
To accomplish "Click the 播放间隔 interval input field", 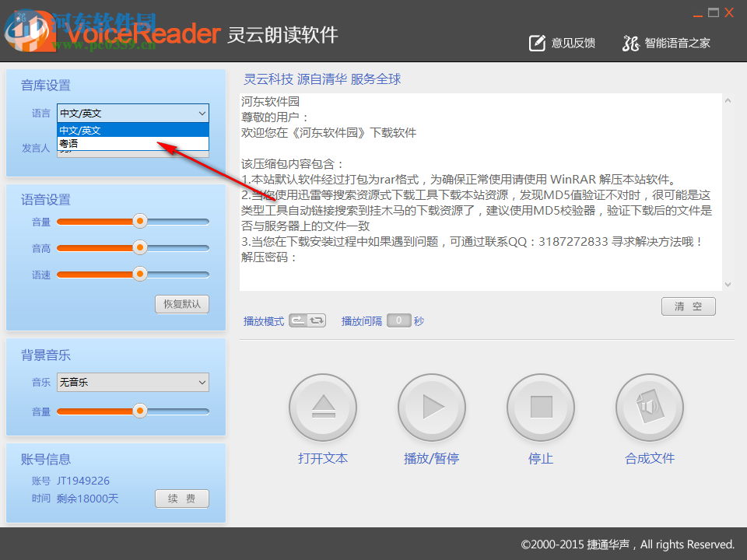I will (x=398, y=320).
